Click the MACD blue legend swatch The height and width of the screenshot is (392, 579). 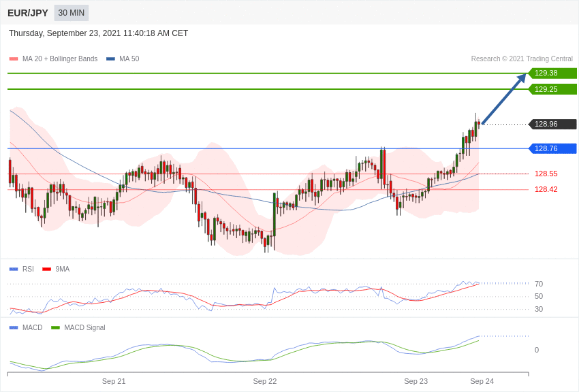coord(14,327)
